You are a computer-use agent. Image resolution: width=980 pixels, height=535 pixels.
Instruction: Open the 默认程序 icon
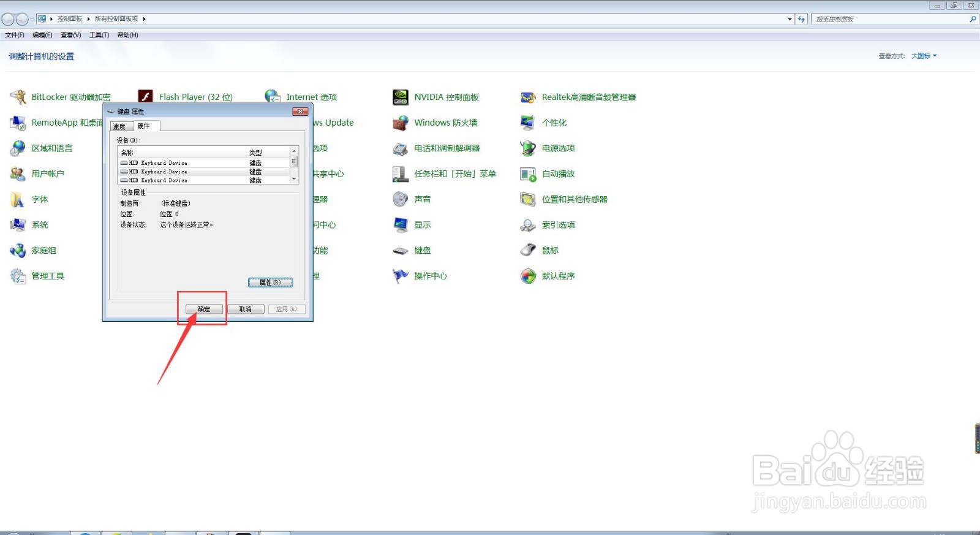pos(528,276)
